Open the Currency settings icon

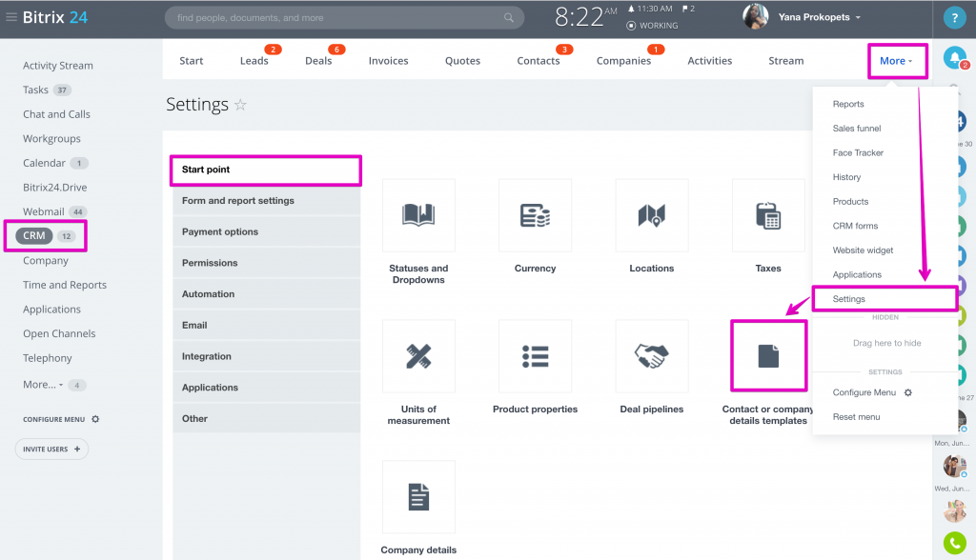(x=535, y=215)
